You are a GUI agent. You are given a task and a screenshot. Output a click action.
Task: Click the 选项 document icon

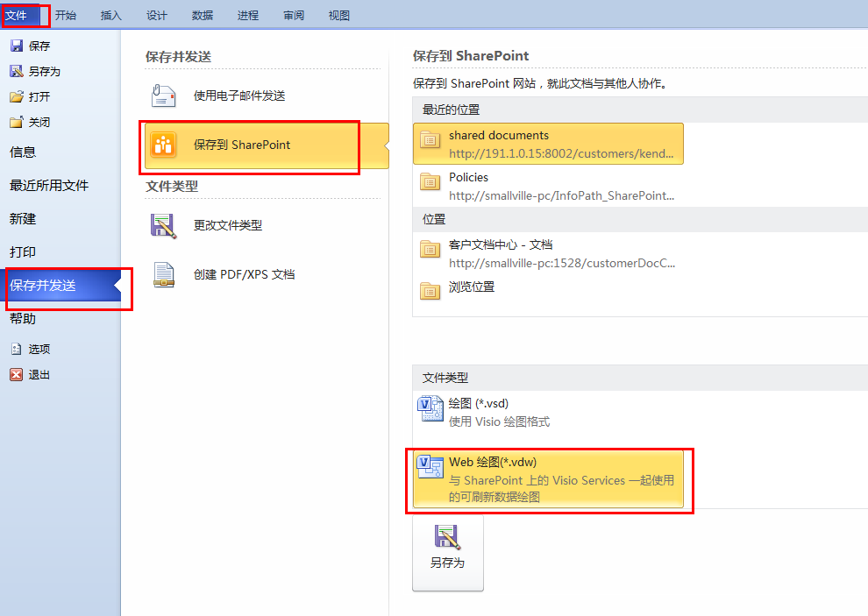pos(17,350)
